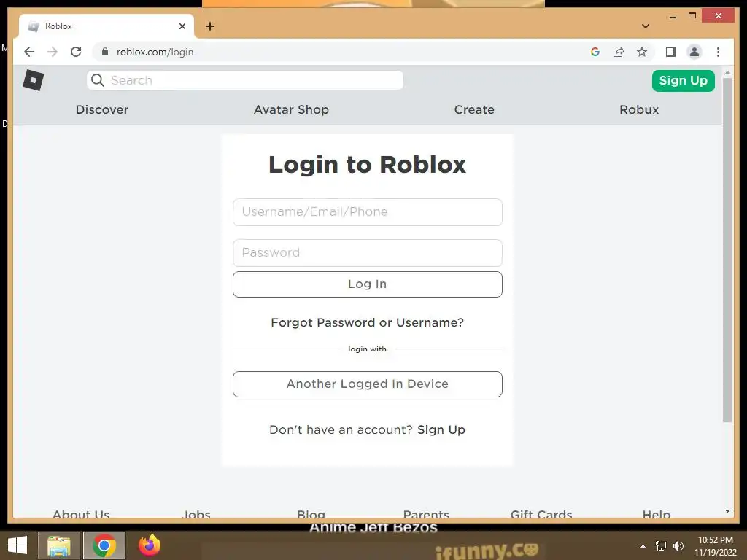
Task: Open the Create menu item
Action: 474,109
